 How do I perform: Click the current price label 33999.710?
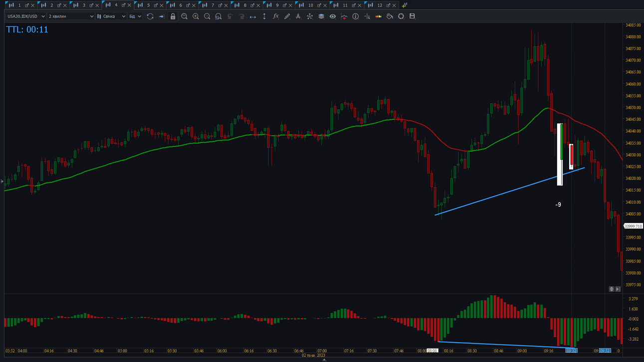point(633,226)
